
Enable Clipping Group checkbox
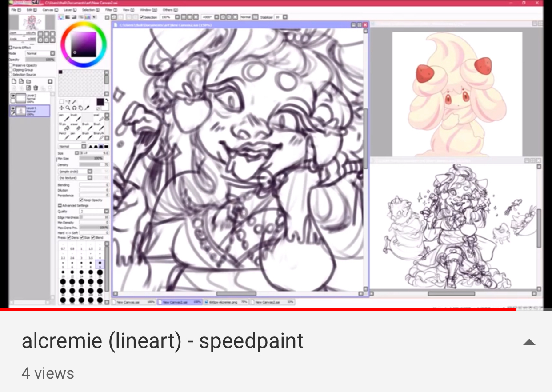point(11,70)
